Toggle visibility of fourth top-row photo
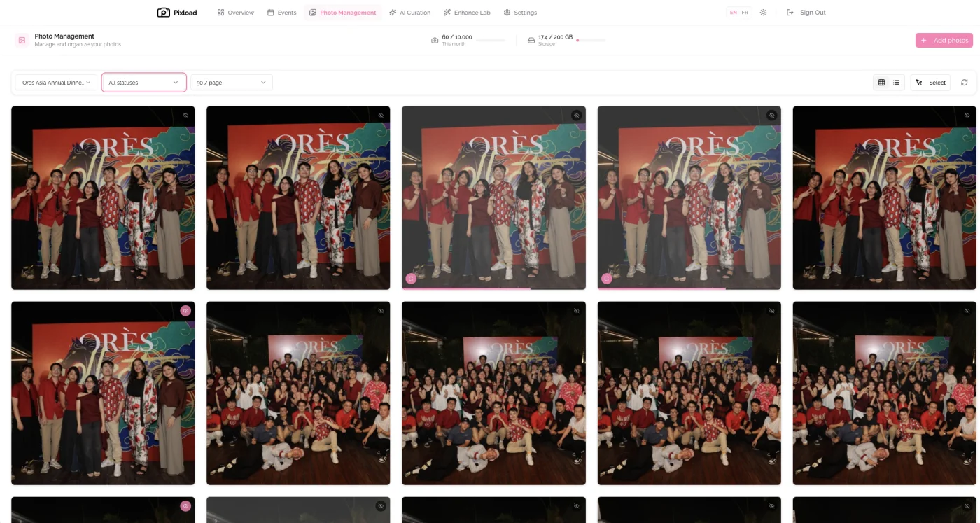 pyautogui.click(x=771, y=116)
